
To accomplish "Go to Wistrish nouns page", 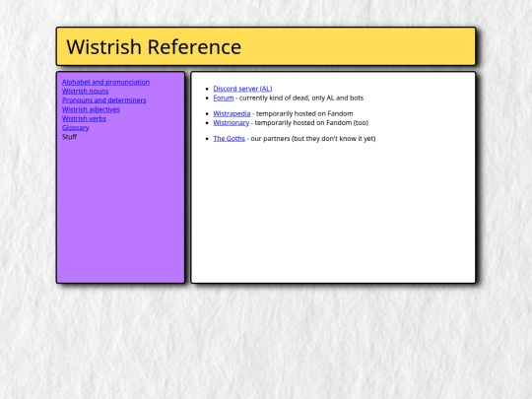I will pos(85,92).
